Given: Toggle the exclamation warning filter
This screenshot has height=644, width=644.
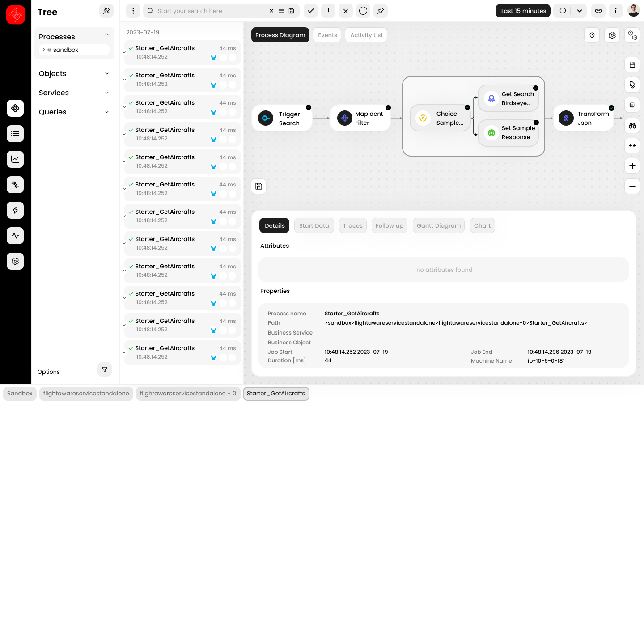Looking at the screenshot, I should point(328,11).
